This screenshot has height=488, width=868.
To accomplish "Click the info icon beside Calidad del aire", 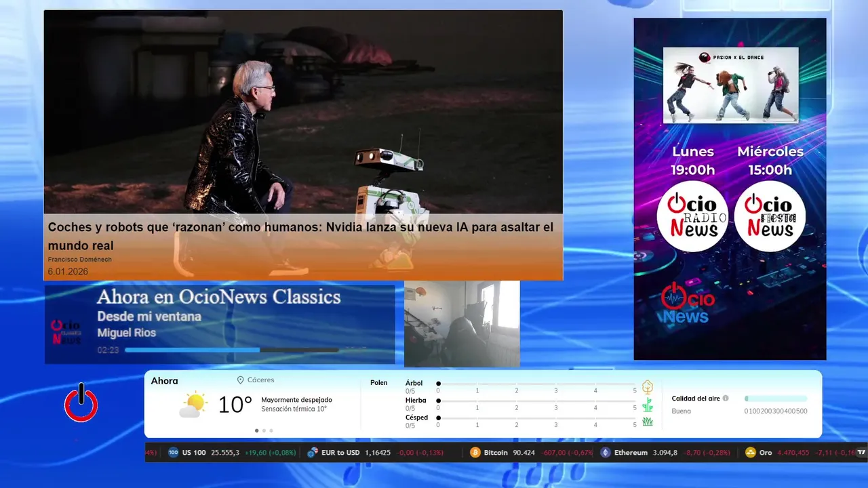I will 726,399.
